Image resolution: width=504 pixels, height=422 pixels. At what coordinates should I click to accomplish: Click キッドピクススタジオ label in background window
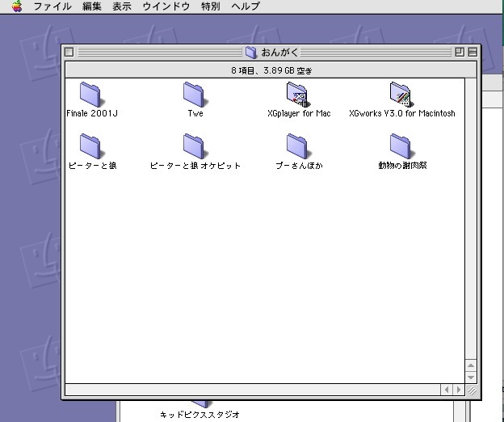click(199, 415)
